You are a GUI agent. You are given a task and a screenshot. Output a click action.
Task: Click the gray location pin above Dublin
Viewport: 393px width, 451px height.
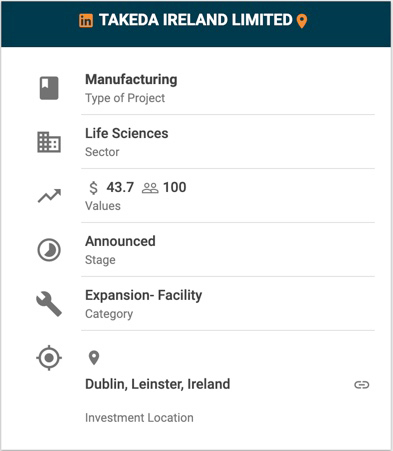pos(94,358)
